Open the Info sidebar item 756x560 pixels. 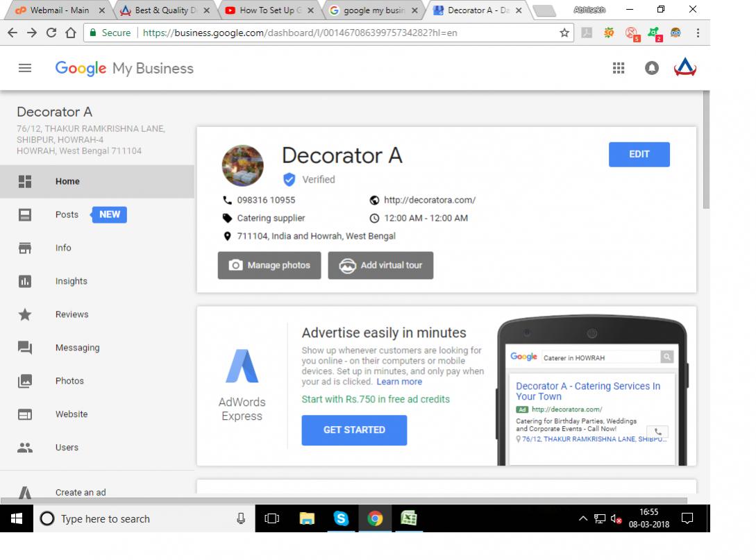pyautogui.click(x=63, y=248)
